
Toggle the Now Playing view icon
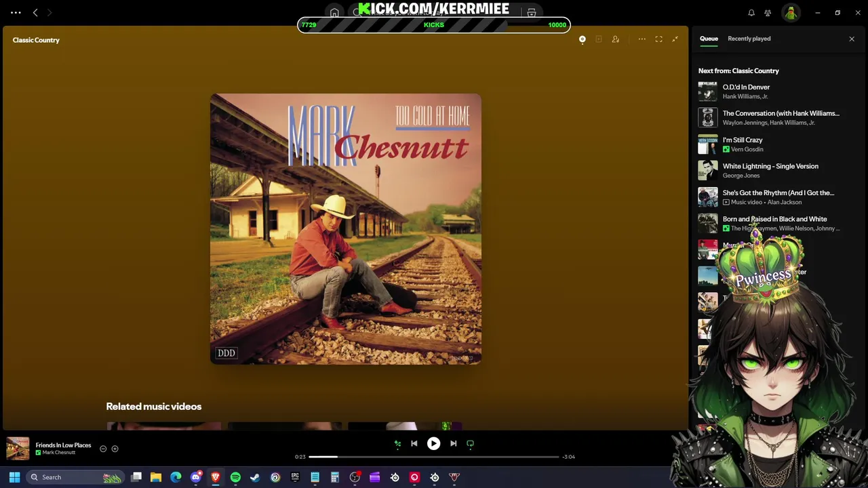click(582, 39)
